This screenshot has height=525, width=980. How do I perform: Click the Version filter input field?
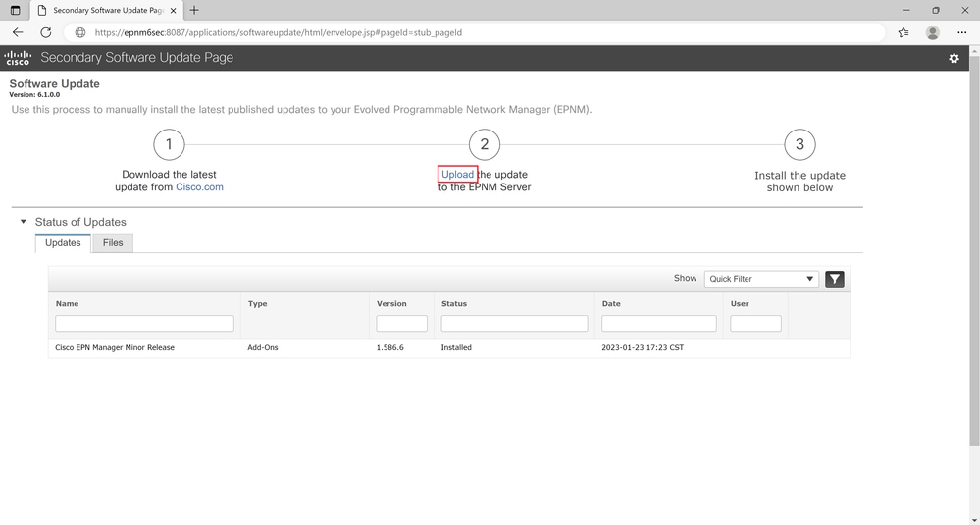click(402, 323)
